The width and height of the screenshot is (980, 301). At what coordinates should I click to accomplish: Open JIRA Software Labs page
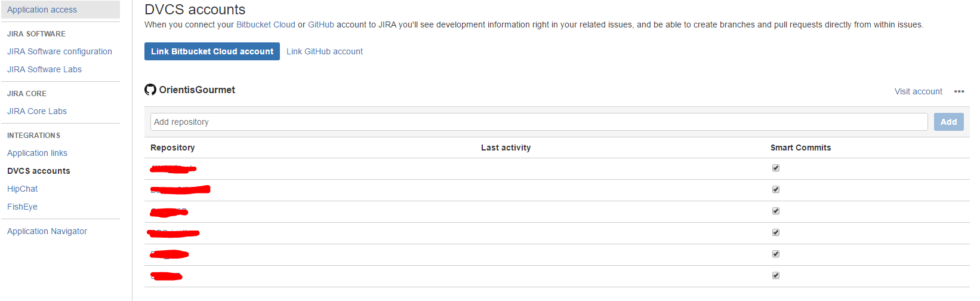44,69
